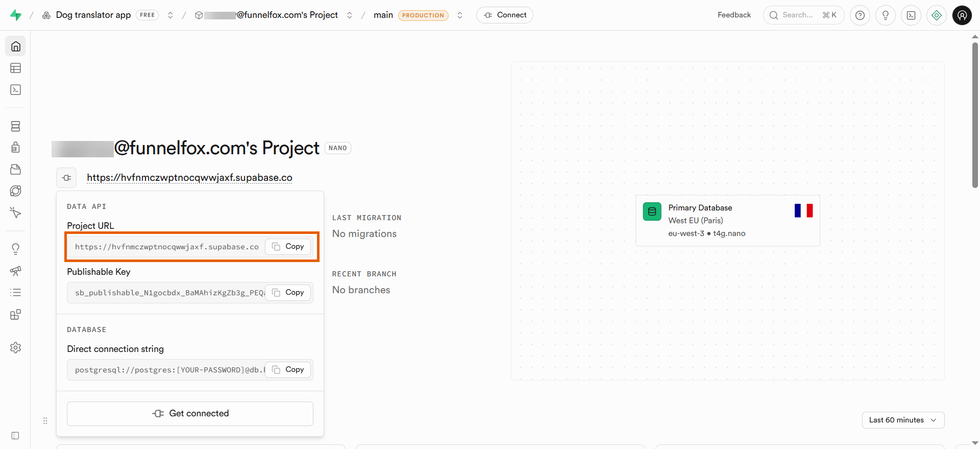Click the drag handle dots near Get connected
Viewport: 980px width, 449px height.
pyautogui.click(x=45, y=421)
